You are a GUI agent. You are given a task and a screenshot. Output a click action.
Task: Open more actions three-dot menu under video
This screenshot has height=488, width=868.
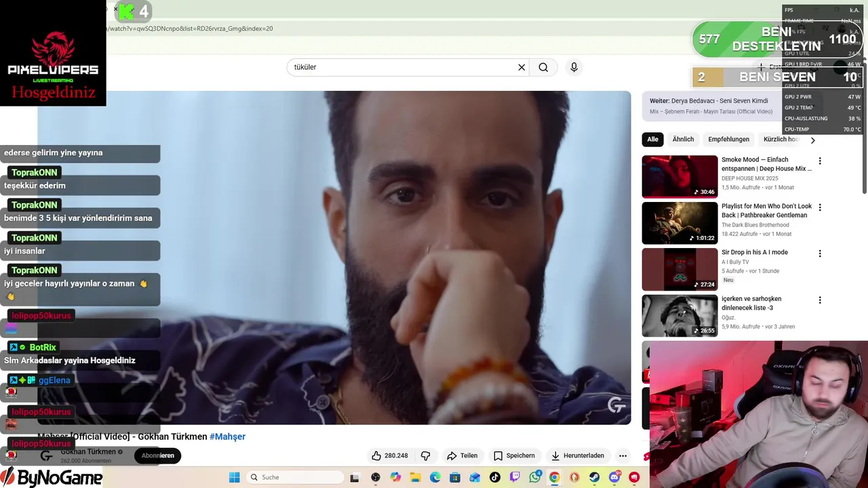(x=623, y=455)
